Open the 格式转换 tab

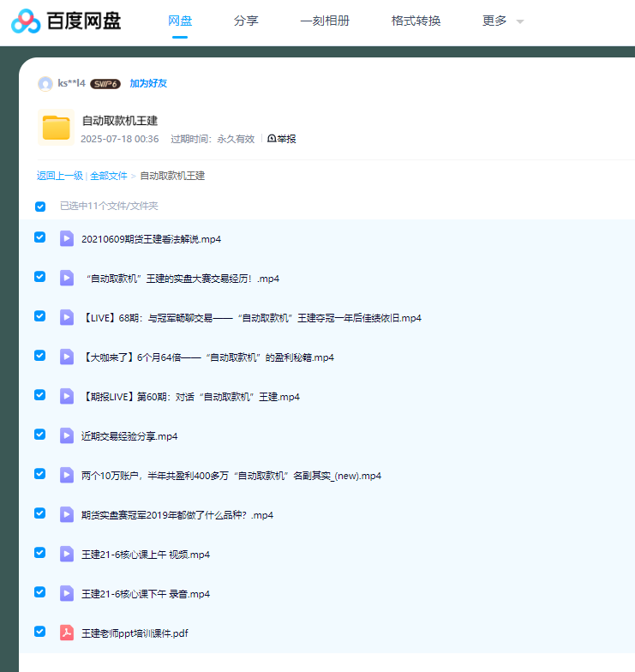416,21
